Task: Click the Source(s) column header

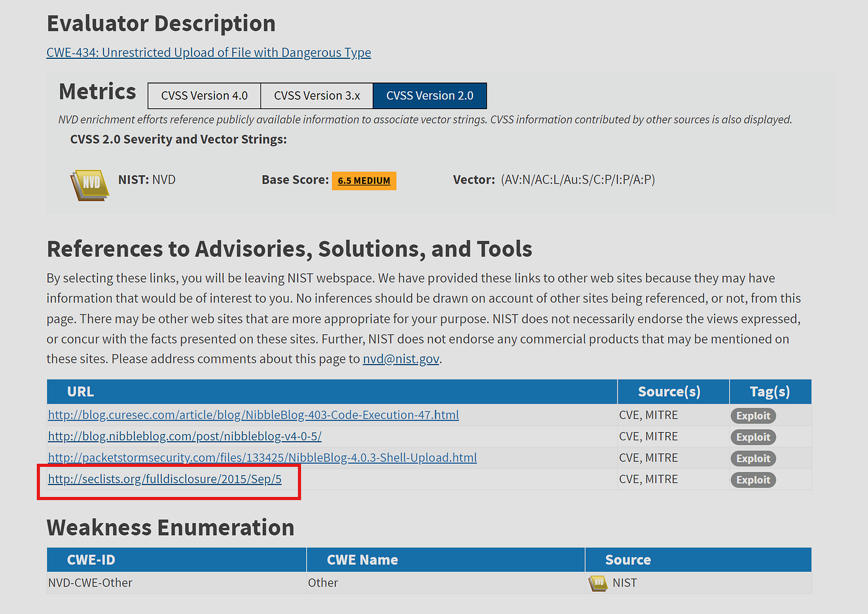Action: pyautogui.click(x=673, y=392)
